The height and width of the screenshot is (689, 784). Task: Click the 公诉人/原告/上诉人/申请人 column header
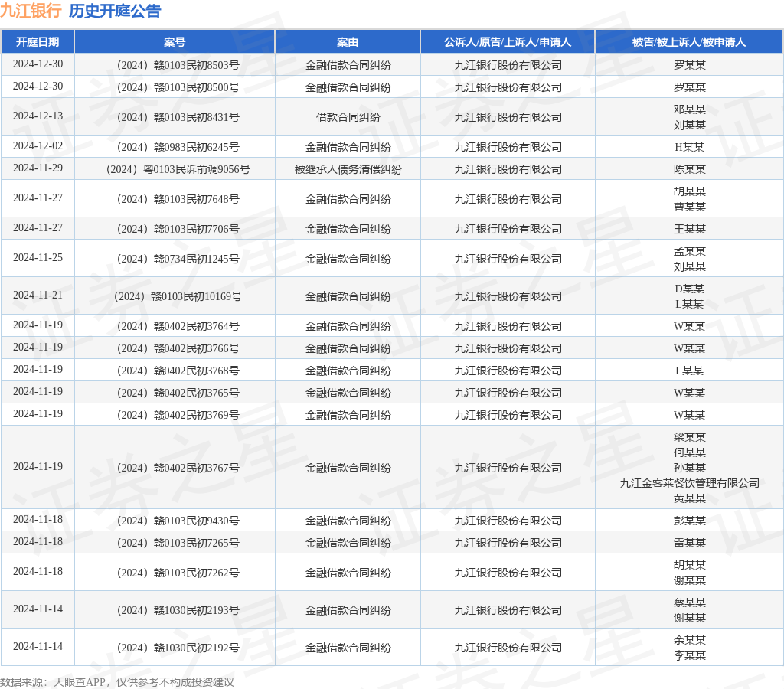[508, 42]
